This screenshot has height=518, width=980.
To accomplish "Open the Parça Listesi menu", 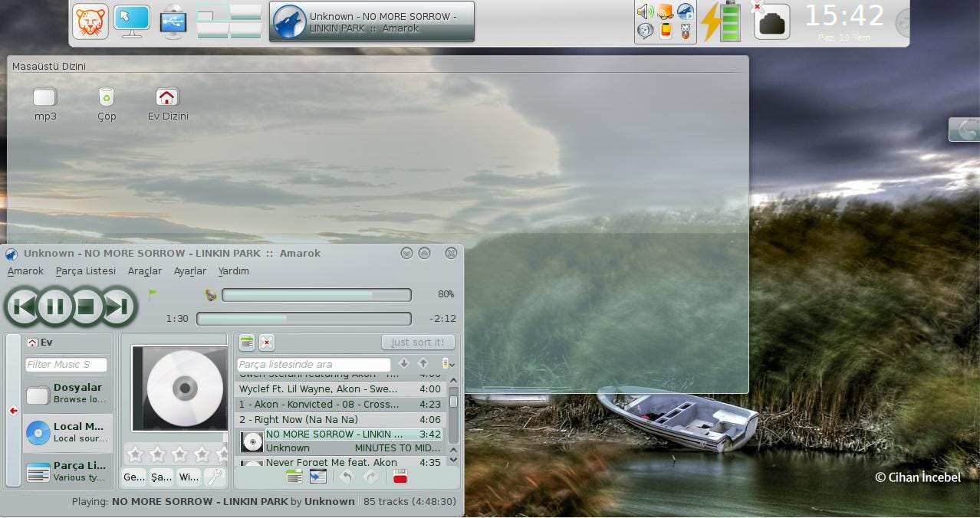I will (x=86, y=271).
